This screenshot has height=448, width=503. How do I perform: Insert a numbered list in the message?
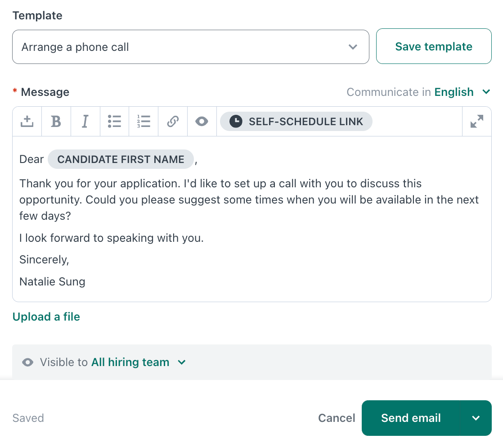pyautogui.click(x=144, y=122)
